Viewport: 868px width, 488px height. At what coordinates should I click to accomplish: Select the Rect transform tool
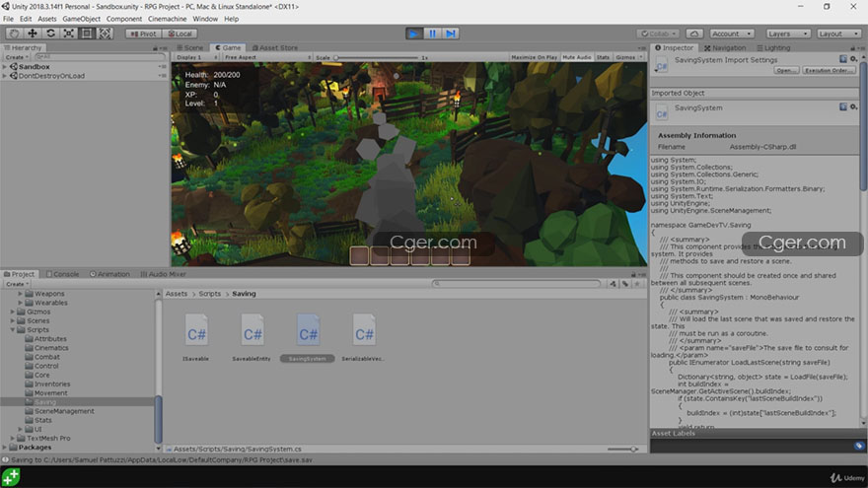click(x=87, y=34)
